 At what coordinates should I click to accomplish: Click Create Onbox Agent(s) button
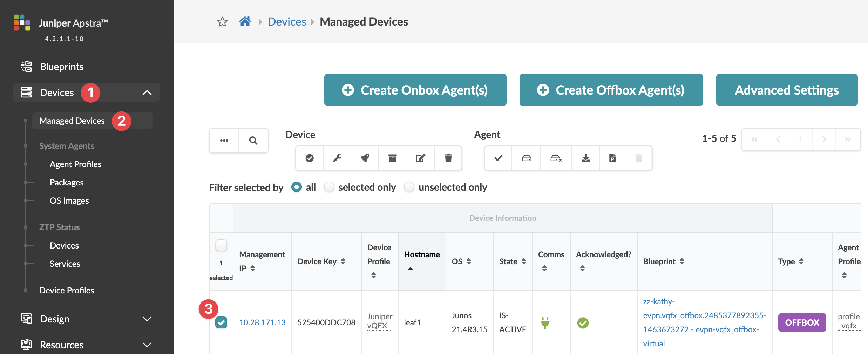(415, 90)
